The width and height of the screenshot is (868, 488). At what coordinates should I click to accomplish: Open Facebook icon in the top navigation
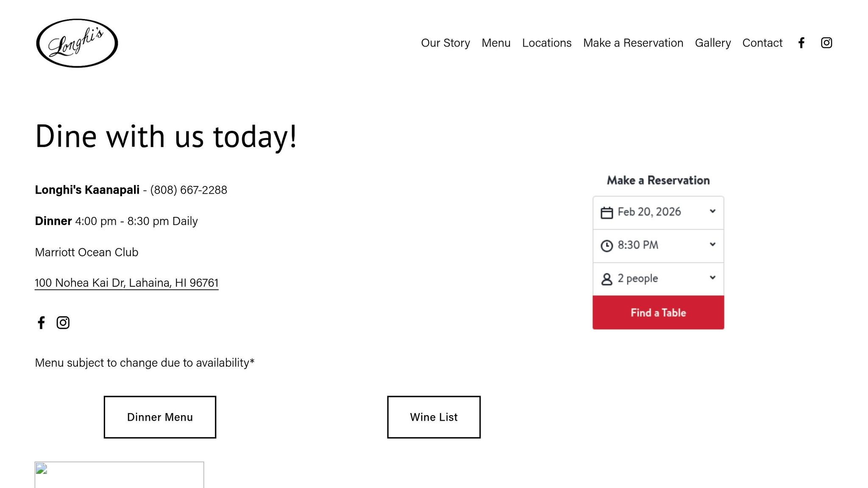[801, 43]
